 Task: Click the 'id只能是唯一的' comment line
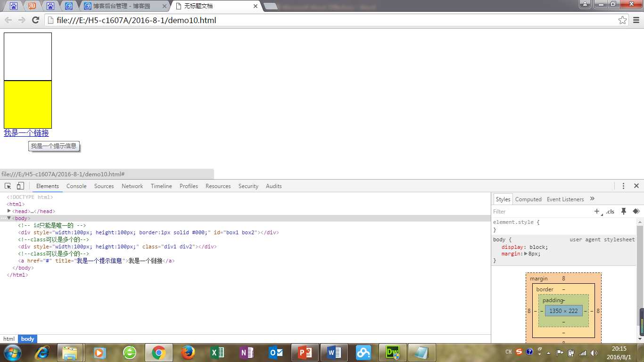[52, 225]
